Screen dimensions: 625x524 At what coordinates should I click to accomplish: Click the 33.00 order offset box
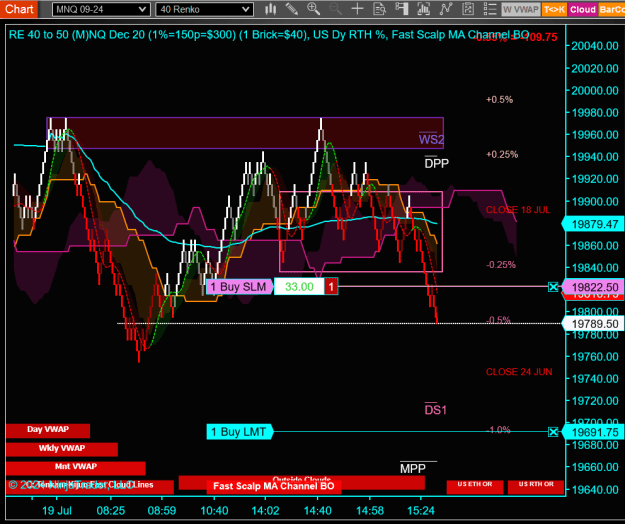click(299, 287)
